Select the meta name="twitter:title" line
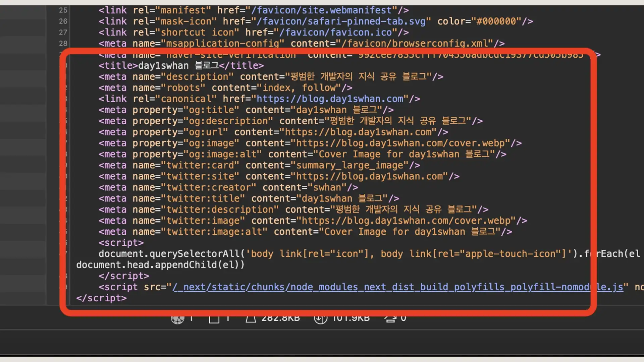Screen dimensions: 644x362 [x=249, y=198]
